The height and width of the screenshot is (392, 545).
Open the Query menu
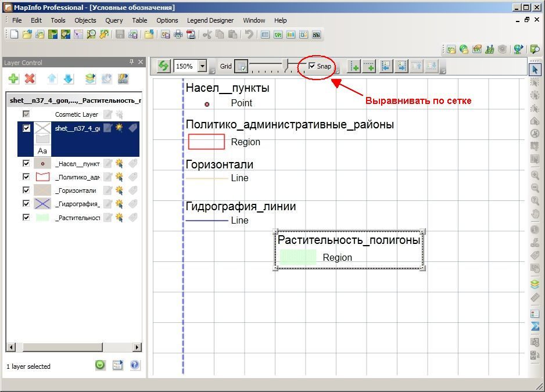point(114,20)
